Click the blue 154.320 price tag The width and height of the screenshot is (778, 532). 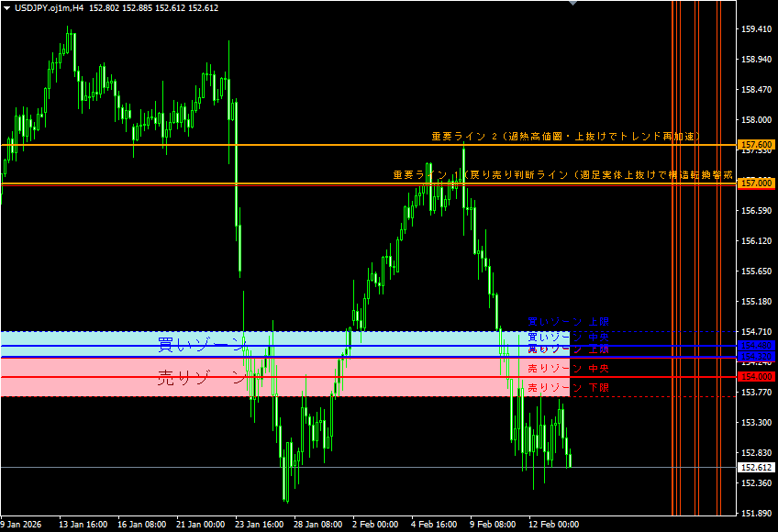pyautogui.click(x=756, y=356)
